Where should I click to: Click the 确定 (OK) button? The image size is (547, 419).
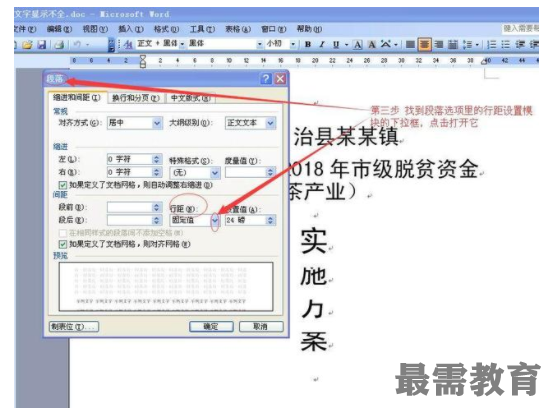(211, 327)
